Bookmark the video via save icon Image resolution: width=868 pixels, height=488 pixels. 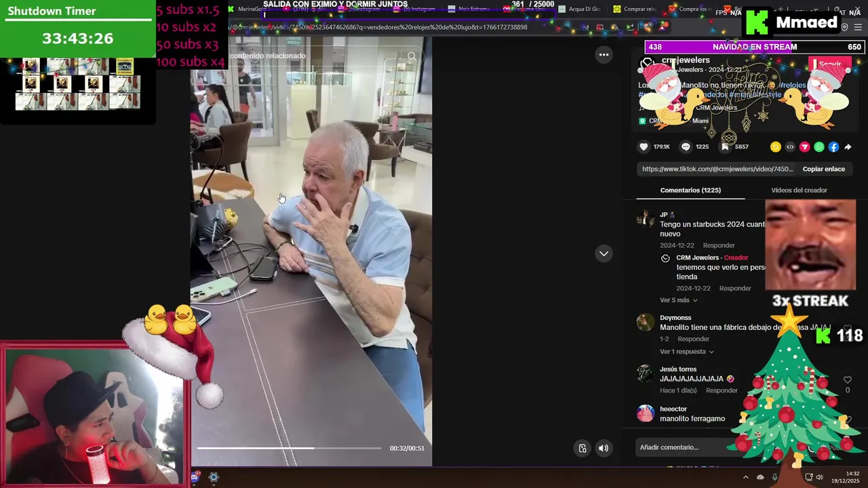pyautogui.click(x=725, y=146)
